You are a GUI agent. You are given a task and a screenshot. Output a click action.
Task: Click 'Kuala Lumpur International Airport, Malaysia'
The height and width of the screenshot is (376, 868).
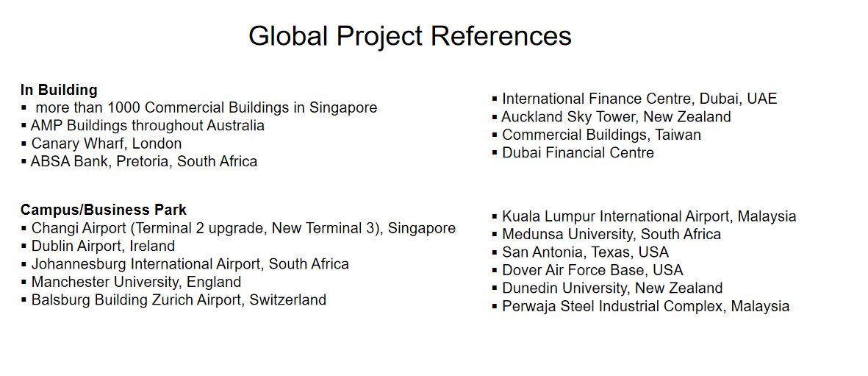(649, 216)
